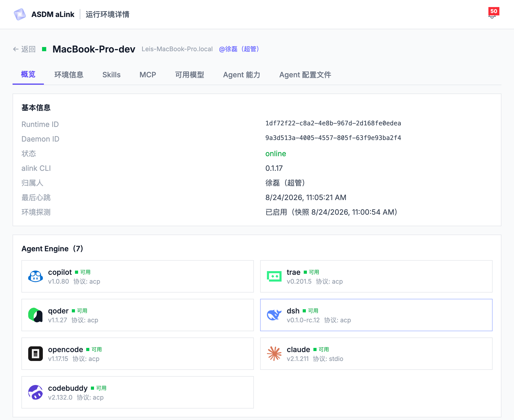Open the Agent 能力 tab
The height and width of the screenshot is (420, 514).
tap(242, 75)
